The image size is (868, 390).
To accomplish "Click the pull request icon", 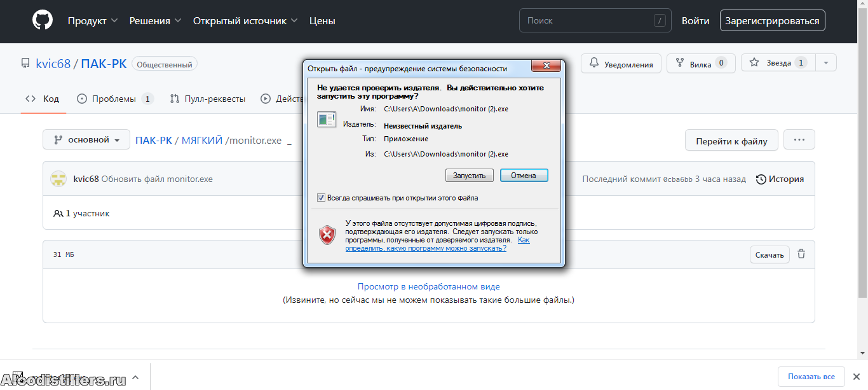I will 175,99.
